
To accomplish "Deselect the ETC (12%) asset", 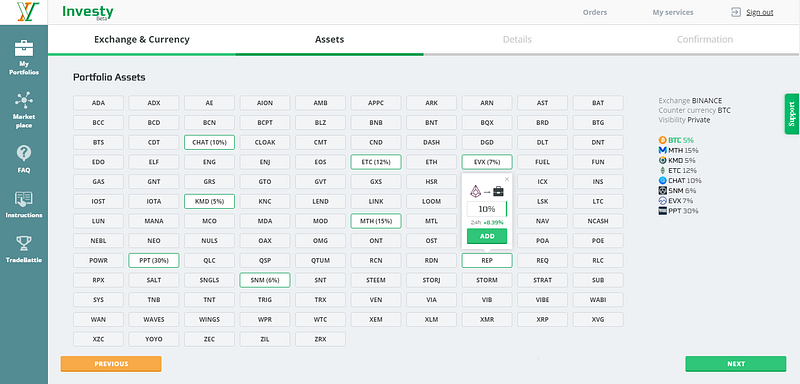I will (x=376, y=162).
